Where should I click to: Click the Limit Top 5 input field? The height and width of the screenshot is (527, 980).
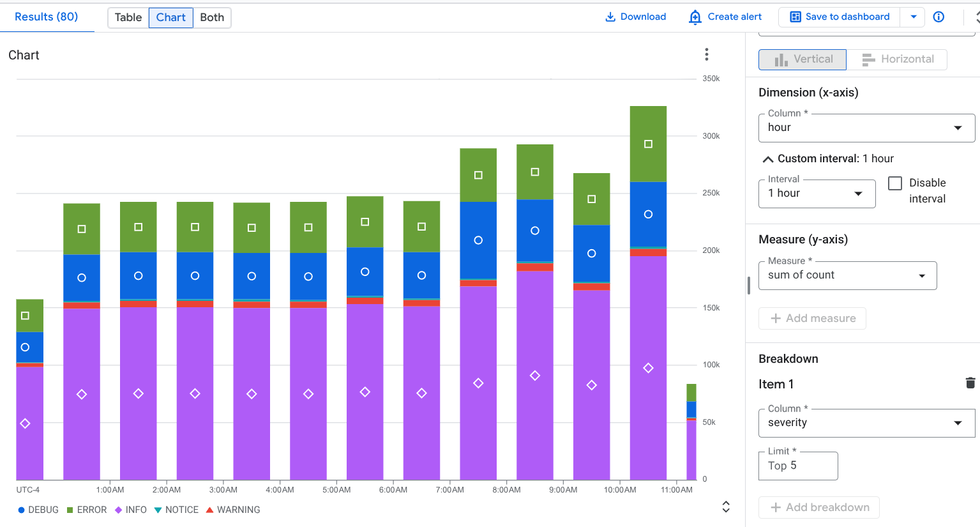point(798,466)
